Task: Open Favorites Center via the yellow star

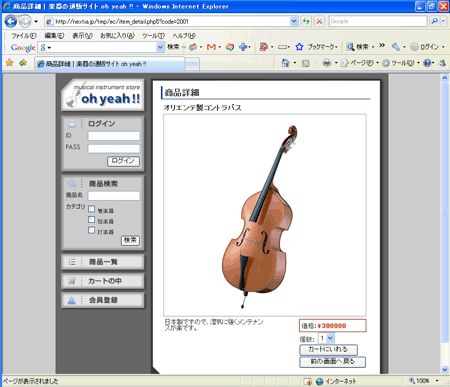Action: (x=10, y=63)
